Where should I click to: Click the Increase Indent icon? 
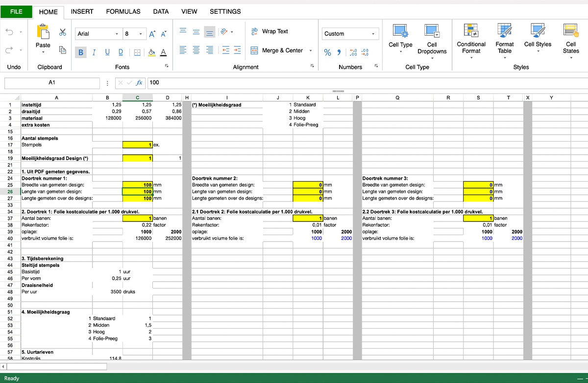pos(237,50)
